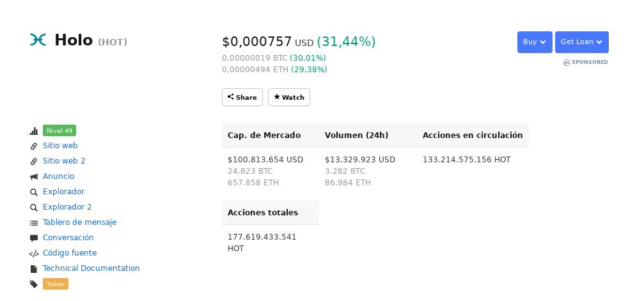Click the orange Token tag

[x=56, y=284]
